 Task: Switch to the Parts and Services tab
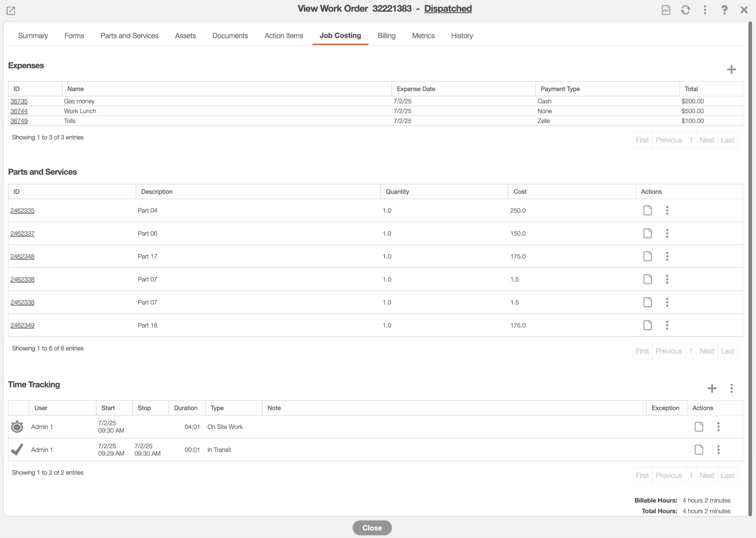129,36
